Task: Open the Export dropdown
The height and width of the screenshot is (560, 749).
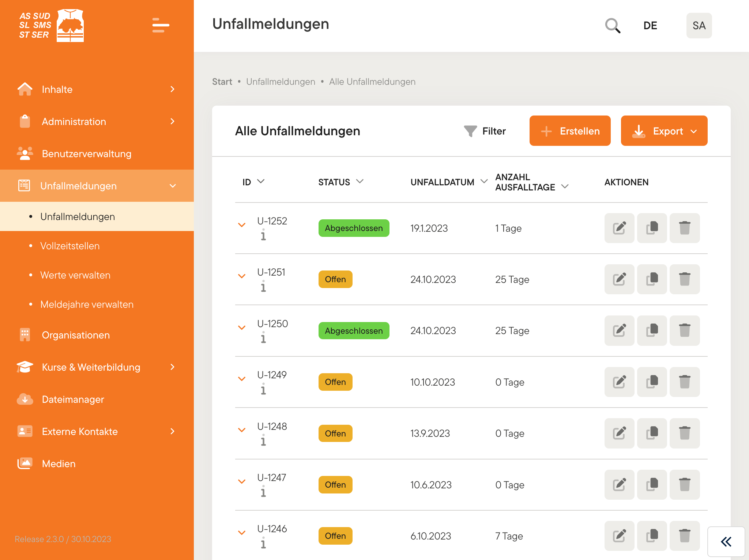Action: [x=664, y=131]
